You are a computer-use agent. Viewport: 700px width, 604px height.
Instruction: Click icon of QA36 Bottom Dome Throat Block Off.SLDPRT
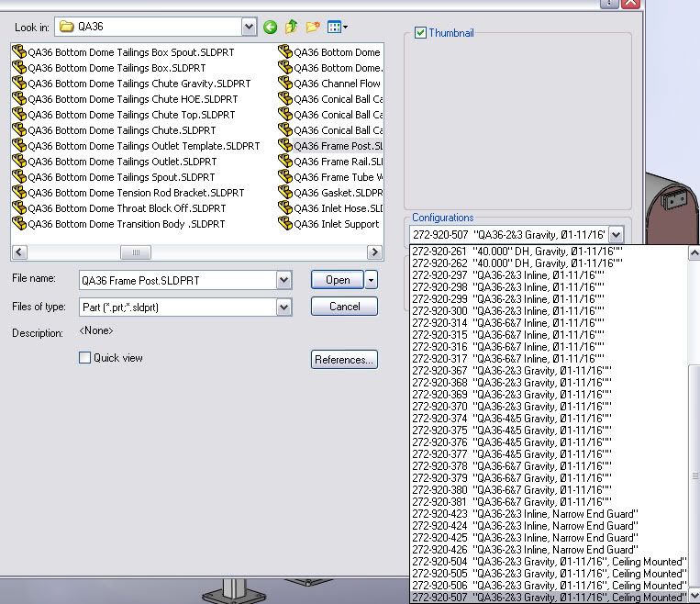pos(19,208)
